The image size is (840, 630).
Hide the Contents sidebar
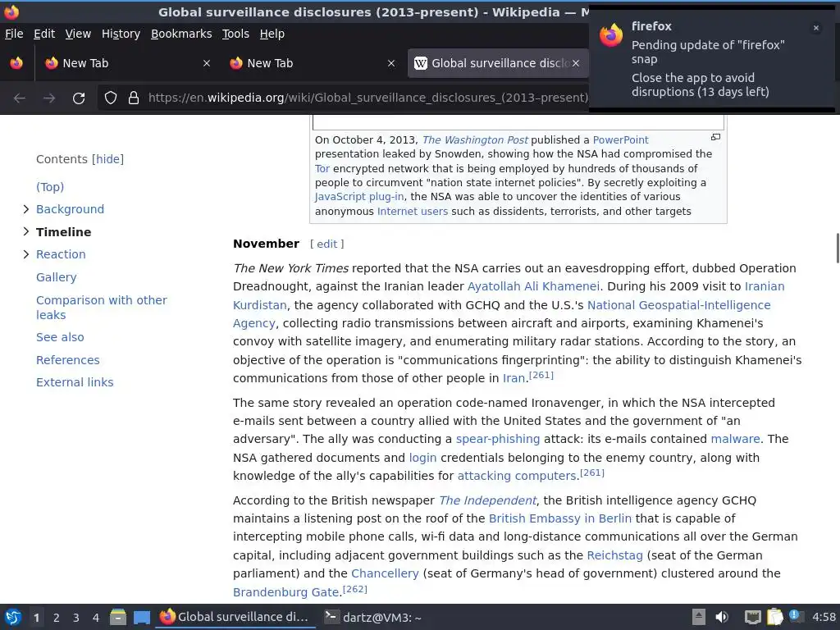coord(107,159)
